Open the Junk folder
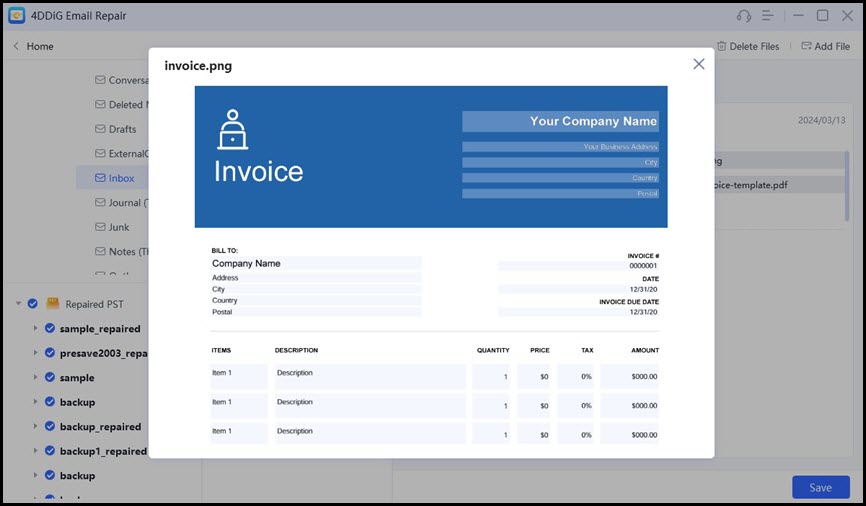Viewport: 866px width, 506px height. pos(119,227)
